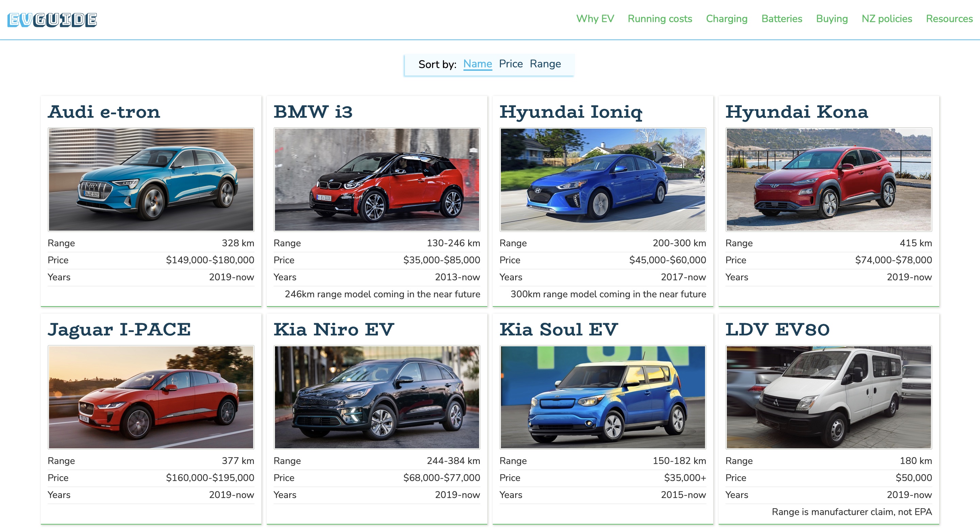This screenshot has height=530, width=980.
Task: Sort vehicles by Range
Action: tap(545, 64)
